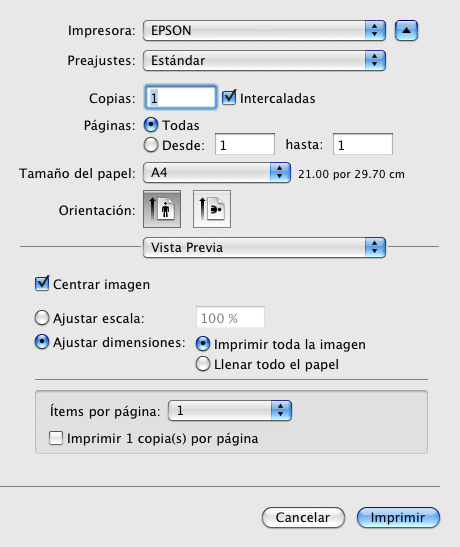
Task: Select Ajustar dimensiones radio button
Action: click(42, 342)
